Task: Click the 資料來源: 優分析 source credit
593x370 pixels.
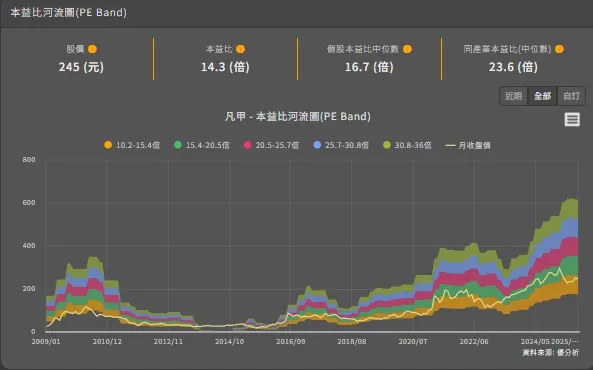Action: 551,353
